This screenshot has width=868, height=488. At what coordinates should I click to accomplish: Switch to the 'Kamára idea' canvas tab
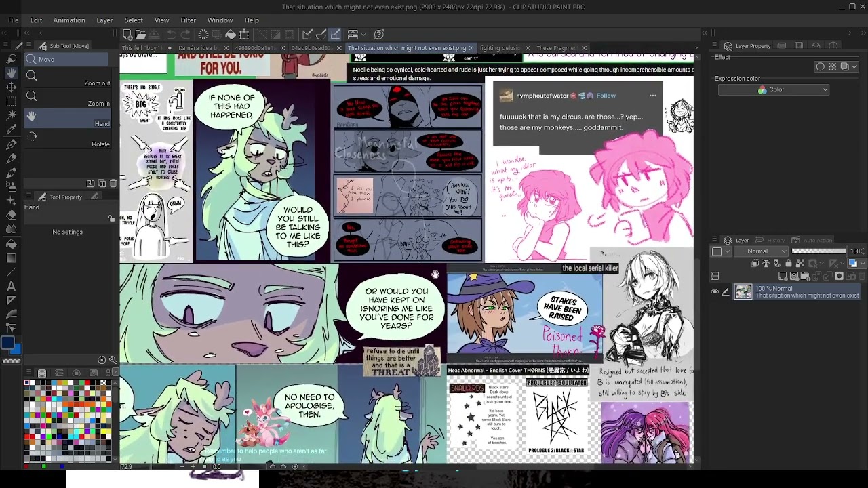coord(198,48)
